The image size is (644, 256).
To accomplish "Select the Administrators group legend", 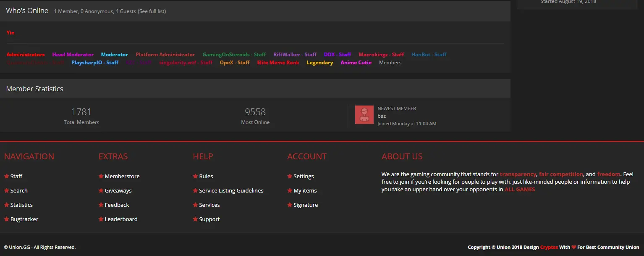I will pyautogui.click(x=26, y=55).
